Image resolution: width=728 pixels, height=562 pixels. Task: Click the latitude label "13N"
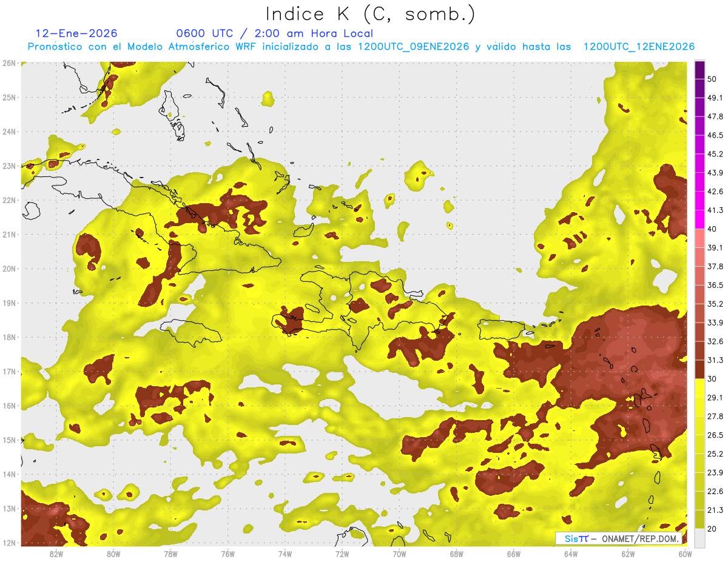coord(8,508)
